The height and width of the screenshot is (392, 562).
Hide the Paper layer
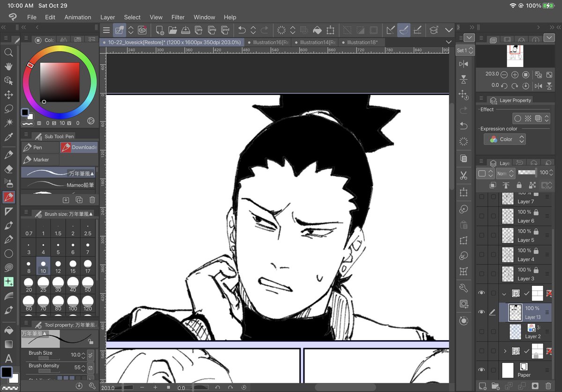pos(481,370)
